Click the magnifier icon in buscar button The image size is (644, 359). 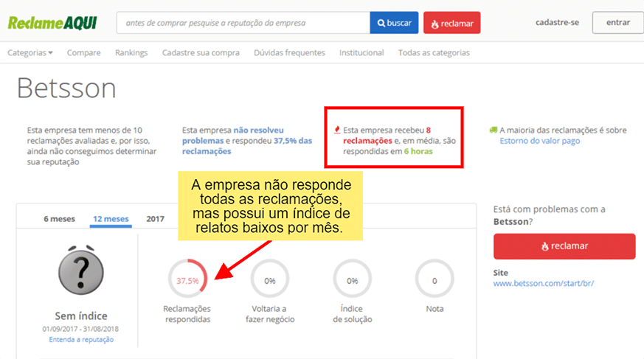pyautogui.click(x=381, y=23)
